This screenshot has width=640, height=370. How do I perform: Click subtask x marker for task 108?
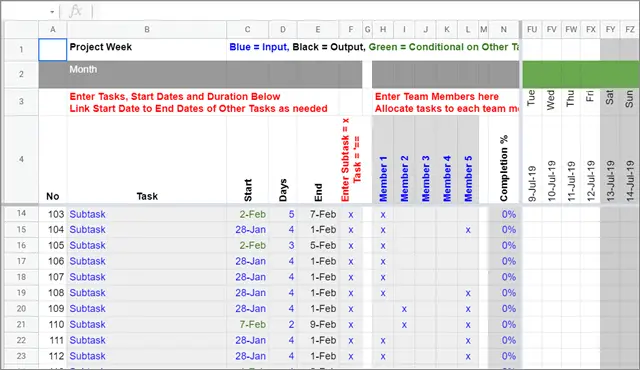click(x=351, y=293)
